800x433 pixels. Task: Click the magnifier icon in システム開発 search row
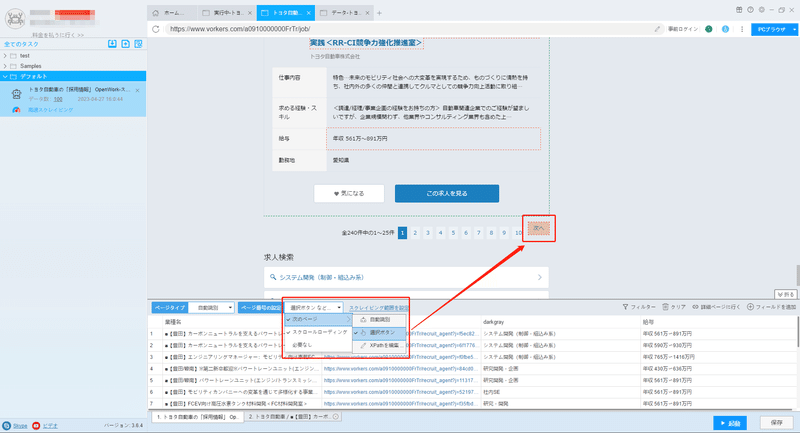273,277
